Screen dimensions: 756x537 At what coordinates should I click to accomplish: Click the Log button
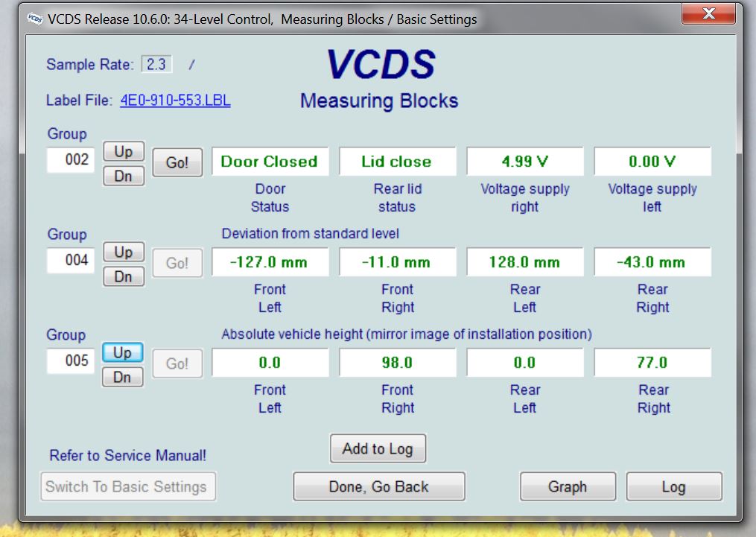pyautogui.click(x=673, y=487)
